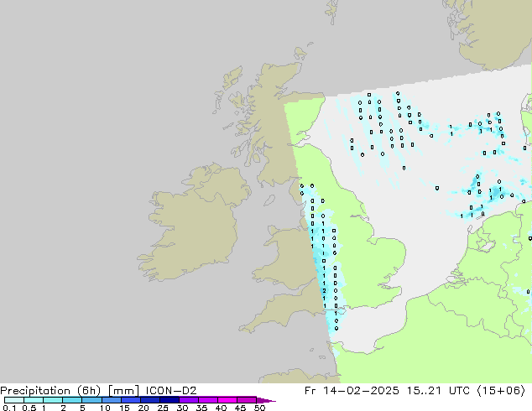Click the '25' legend value
Screen dimensions: 532x411
pyautogui.click(x=163, y=408)
